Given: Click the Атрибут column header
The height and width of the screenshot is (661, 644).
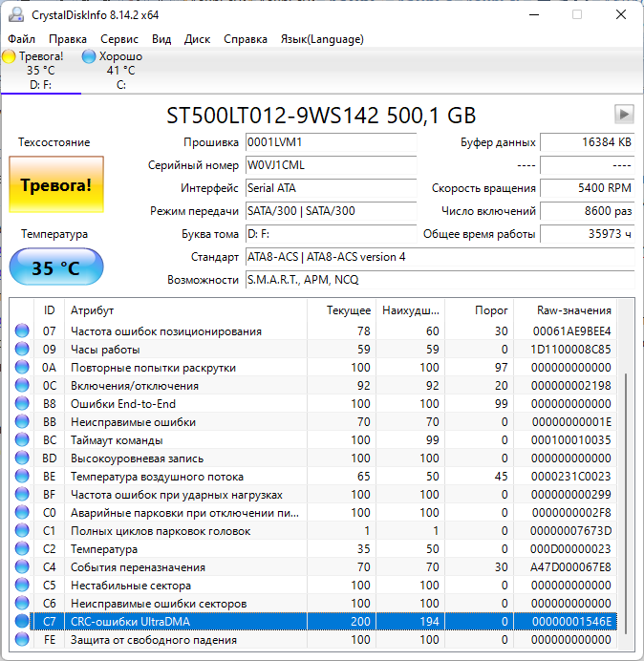Looking at the screenshot, I should click(x=185, y=310).
